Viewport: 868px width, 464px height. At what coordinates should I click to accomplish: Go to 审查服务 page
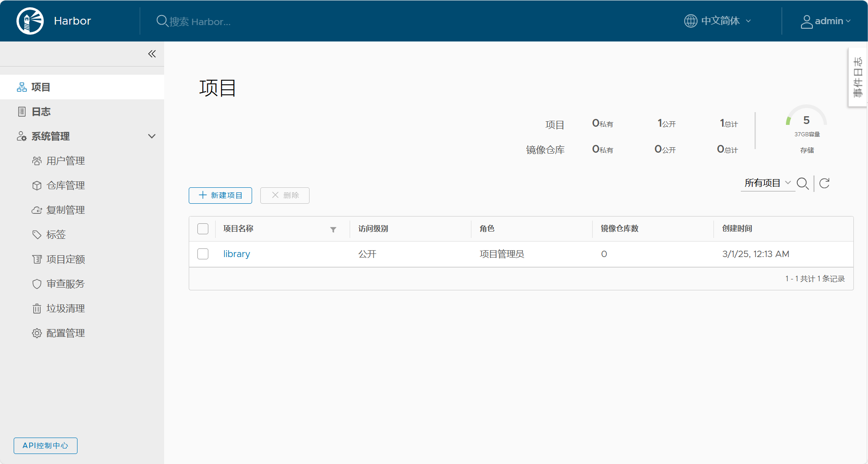(66, 284)
